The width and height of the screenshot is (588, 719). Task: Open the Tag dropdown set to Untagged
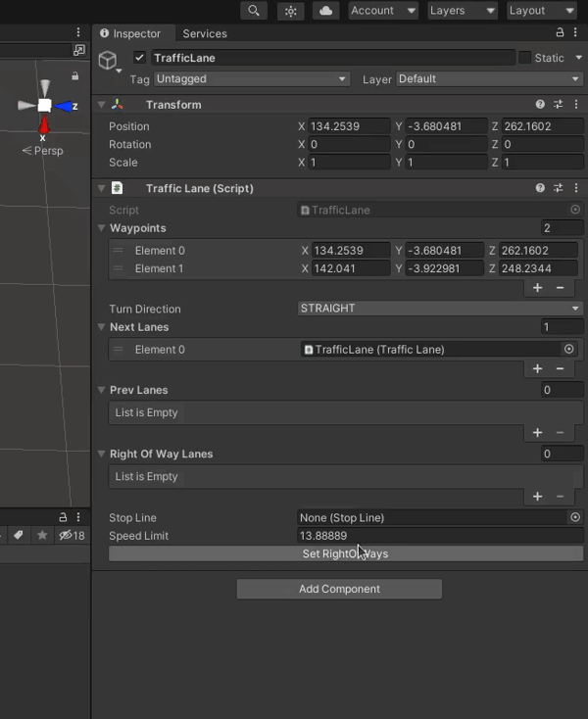click(x=251, y=79)
